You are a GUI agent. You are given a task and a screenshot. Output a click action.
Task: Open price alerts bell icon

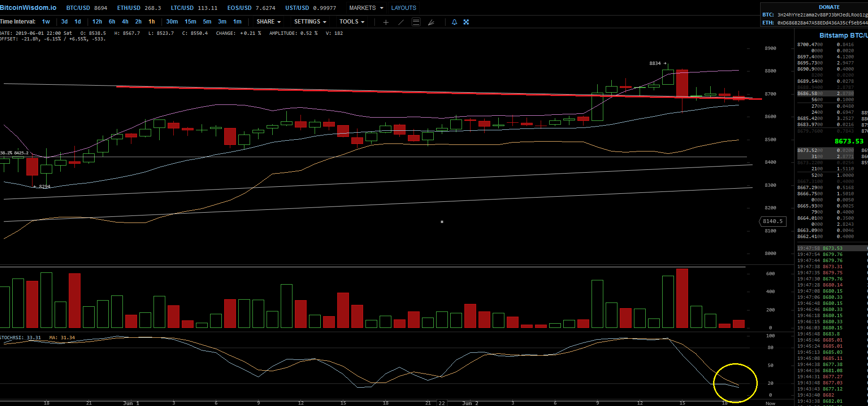click(454, 22)
